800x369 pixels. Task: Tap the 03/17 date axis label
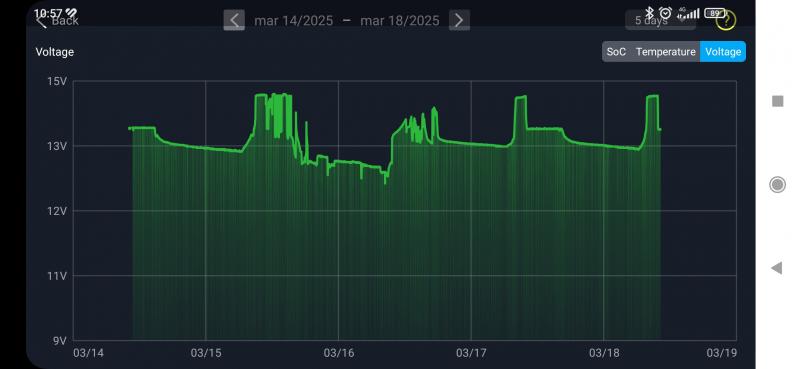pyautogui.click(x=471, y=353)
